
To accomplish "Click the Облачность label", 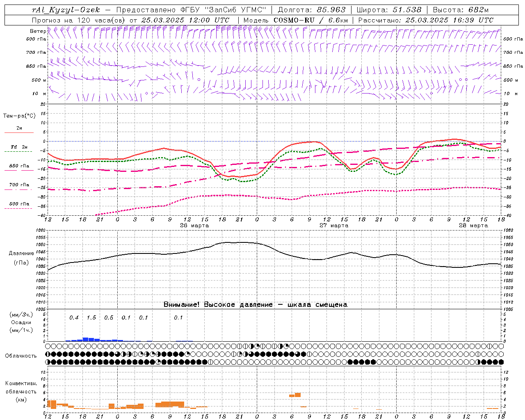I will click(x=21, y=356).
